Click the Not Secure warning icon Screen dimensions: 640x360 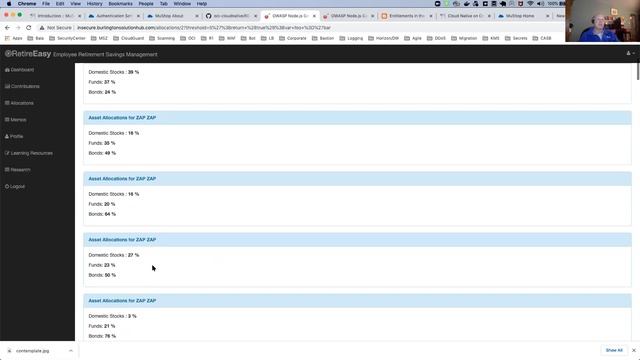(42, 28)
